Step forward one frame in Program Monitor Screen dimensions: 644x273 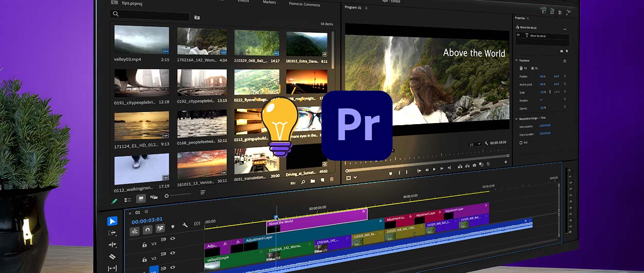[x=442, y=168]
